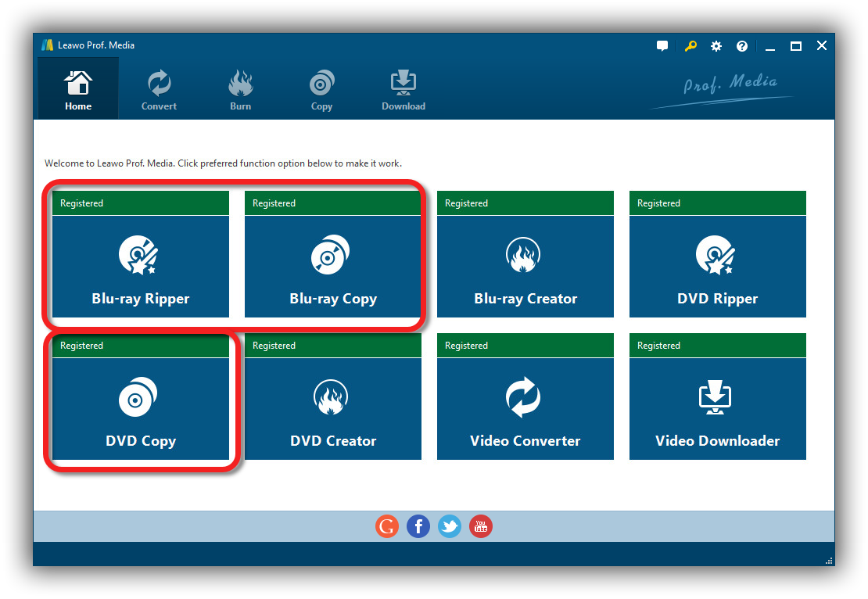Open the DVD Ripper tile

pos(717,267)
